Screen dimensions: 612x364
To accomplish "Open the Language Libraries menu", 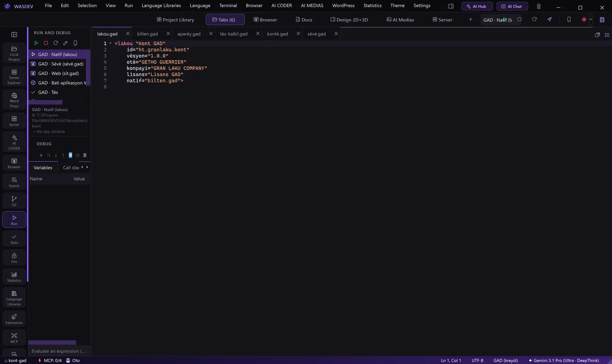I will 161,5.
